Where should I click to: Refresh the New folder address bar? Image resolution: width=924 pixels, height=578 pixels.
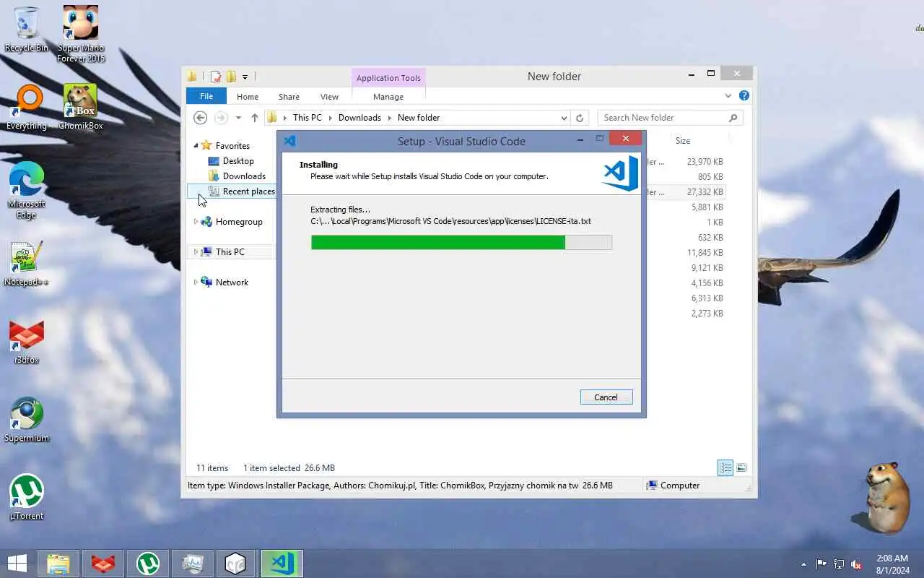click(x=579, y=118)
